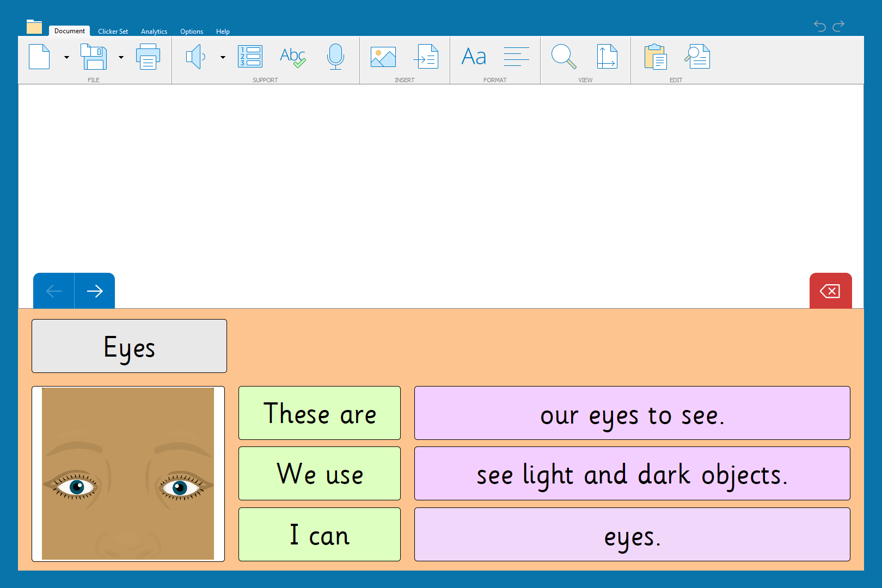Switch to the Clicker Set tab
This screenshot has width=882, height=588.
(x=113, y=32)
